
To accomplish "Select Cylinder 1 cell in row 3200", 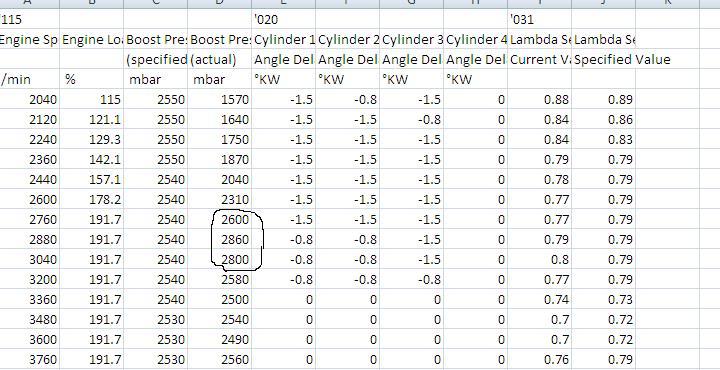I will tap(283, 280).
